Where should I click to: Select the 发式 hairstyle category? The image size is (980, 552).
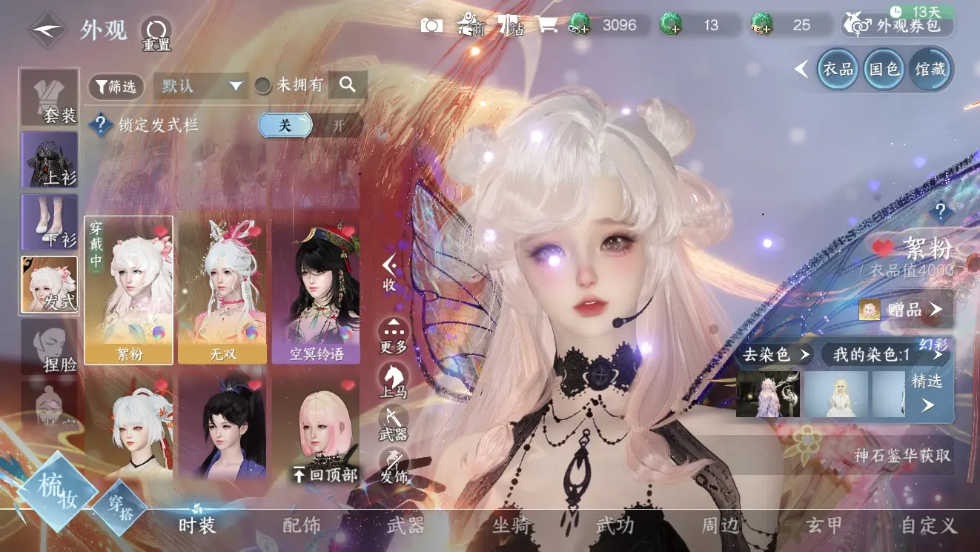click(x=50, y=285)
